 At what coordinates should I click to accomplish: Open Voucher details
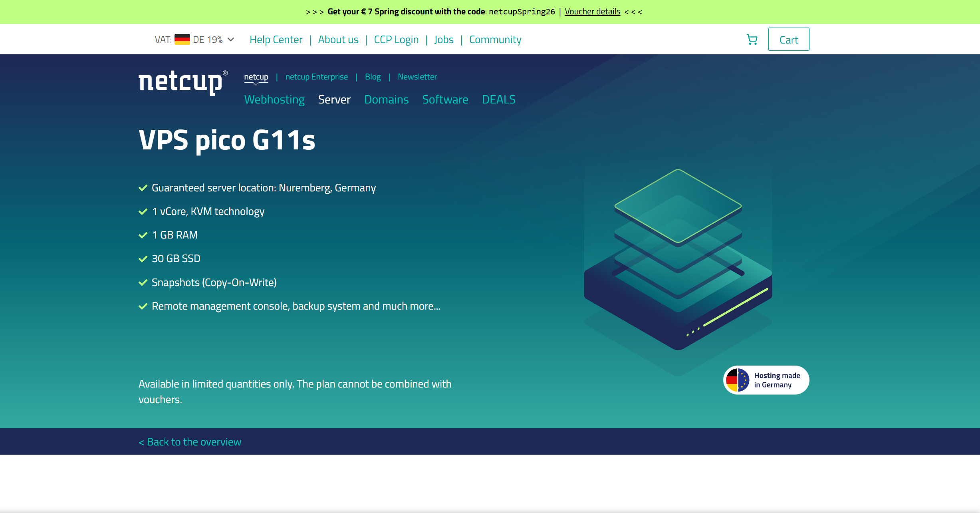click(592, 12)
